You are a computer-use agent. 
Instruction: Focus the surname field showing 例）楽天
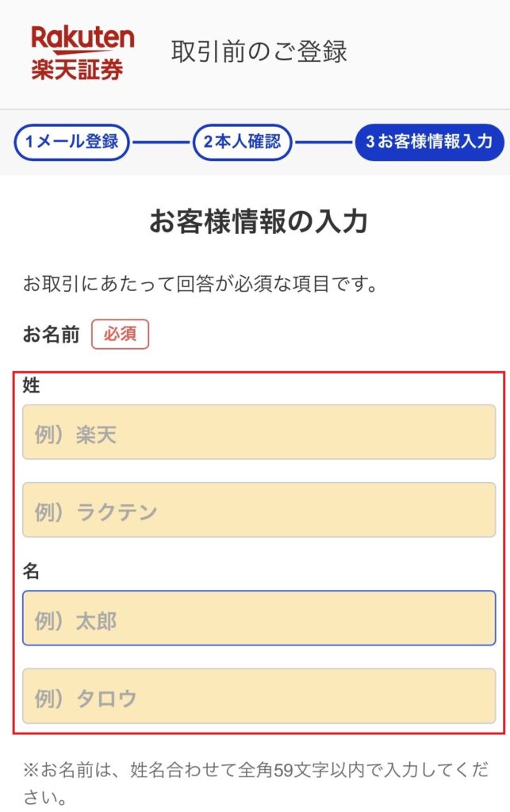[259, 432]
